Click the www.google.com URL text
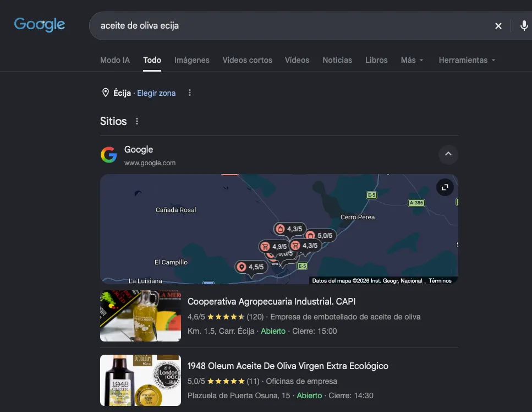This screenshot has height=412, width=532. click(x=150, y=163)
